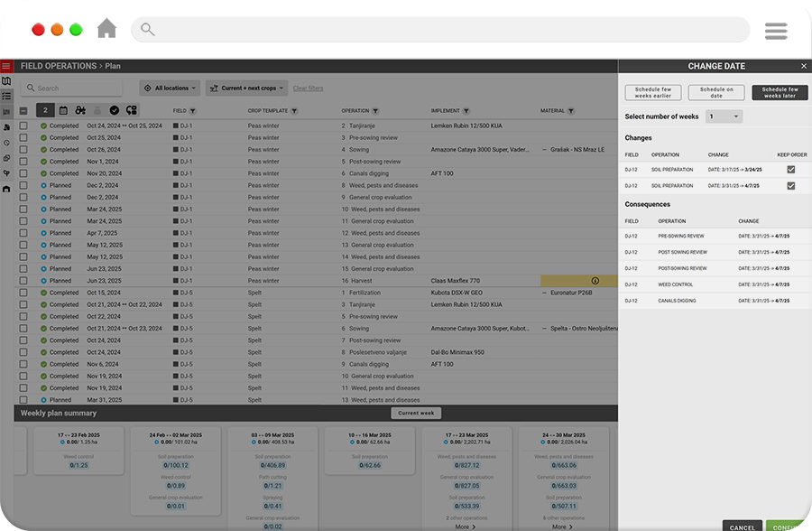Open the clock history sidebar icon

pyautogui.click(x=6, y=143)
